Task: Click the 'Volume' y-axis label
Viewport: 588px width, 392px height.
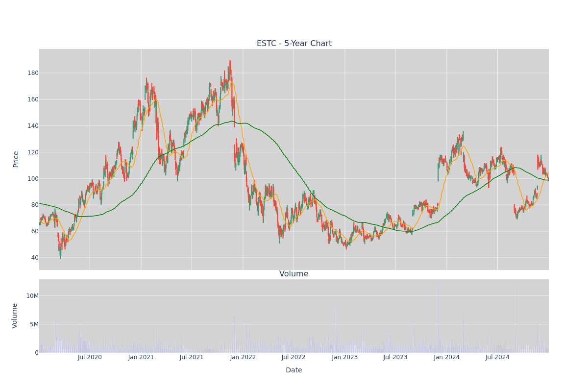Action: pos(15,316)
